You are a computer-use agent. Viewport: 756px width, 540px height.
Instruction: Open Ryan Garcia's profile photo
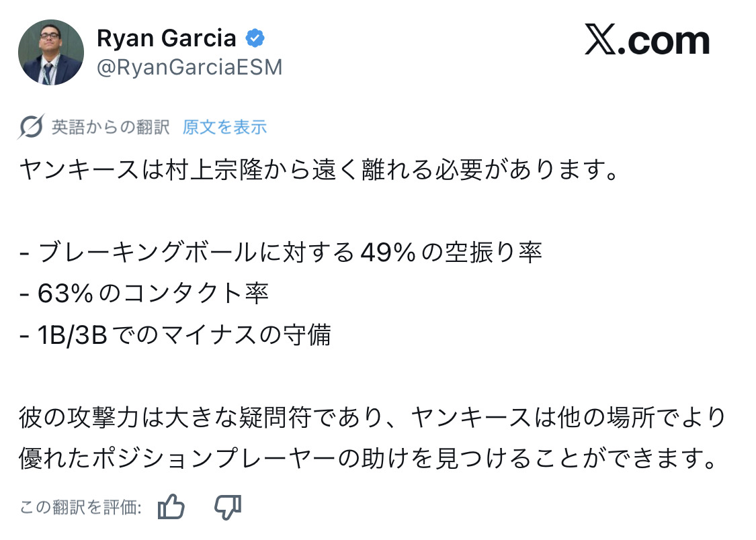click(51, 53)
